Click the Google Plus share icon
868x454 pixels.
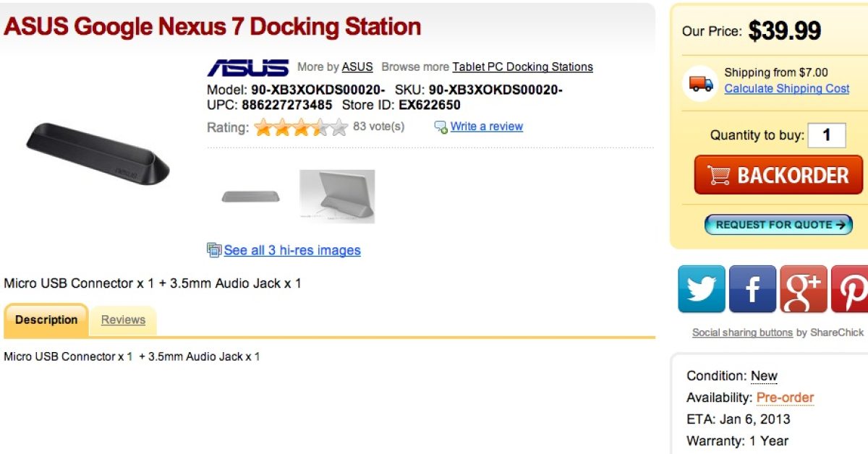(x=804, y=289)
